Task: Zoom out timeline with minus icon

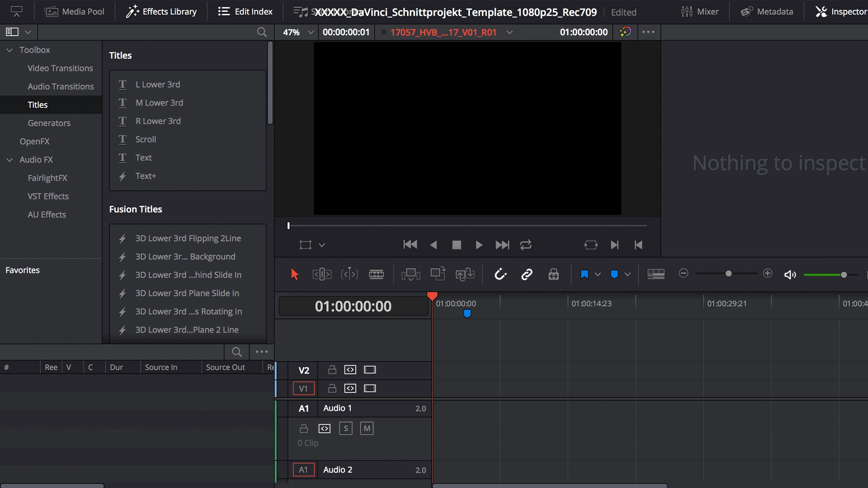Action: point(684,273)
